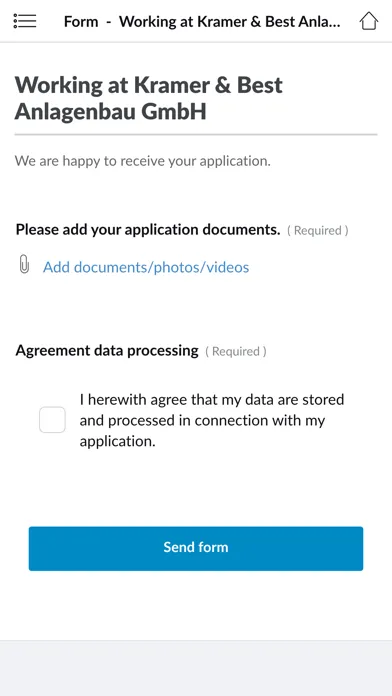Click '(Required)' beside application documents label
The height and width of the screenshot is (696, 392).
tap(317, 230)
